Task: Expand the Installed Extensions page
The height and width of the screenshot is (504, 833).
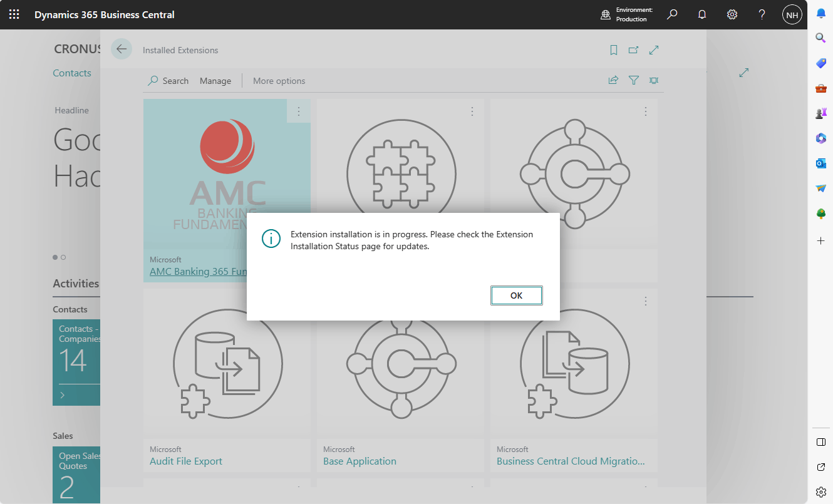Action: click(x=654, y=50)
